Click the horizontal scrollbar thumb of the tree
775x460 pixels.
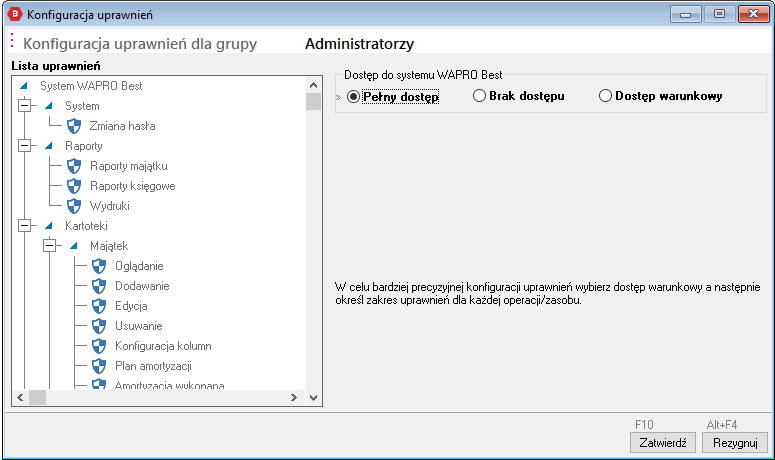pyautogui.click(x=38, y=397)
